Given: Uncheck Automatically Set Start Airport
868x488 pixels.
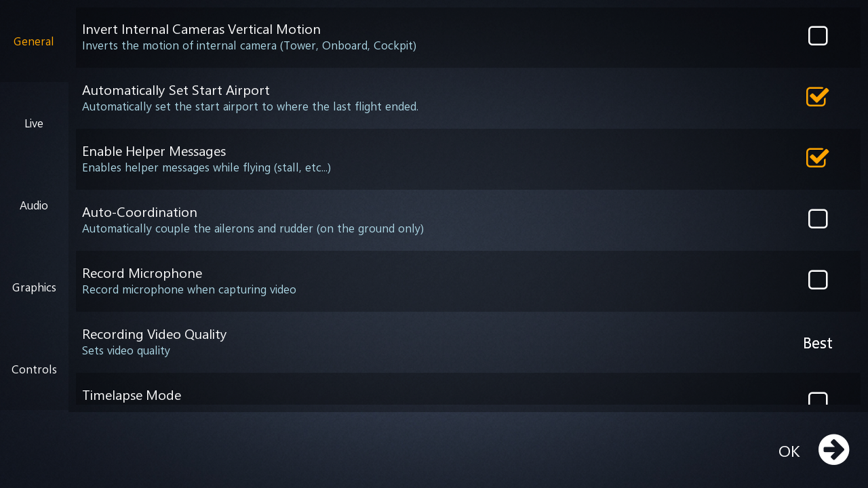Looking at the screenshot, I should point(818,96).
